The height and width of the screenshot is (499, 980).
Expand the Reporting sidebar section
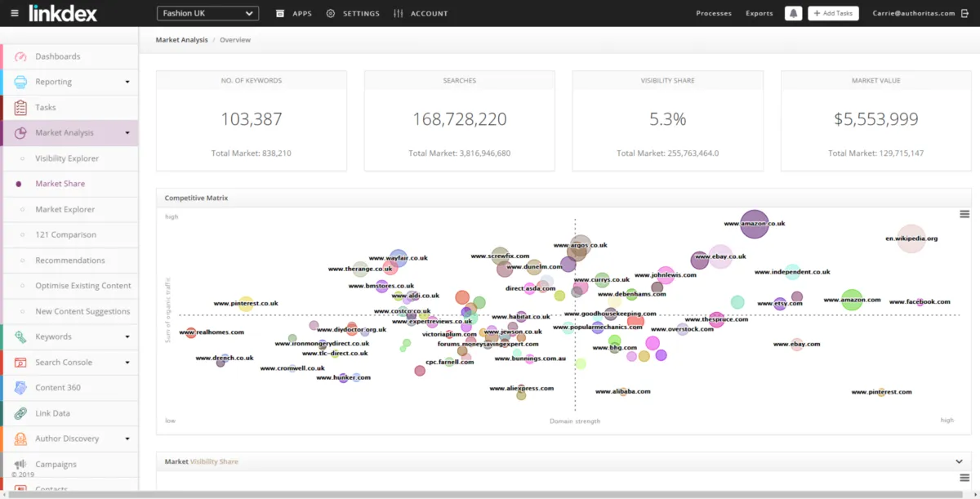tap(70, 82)
